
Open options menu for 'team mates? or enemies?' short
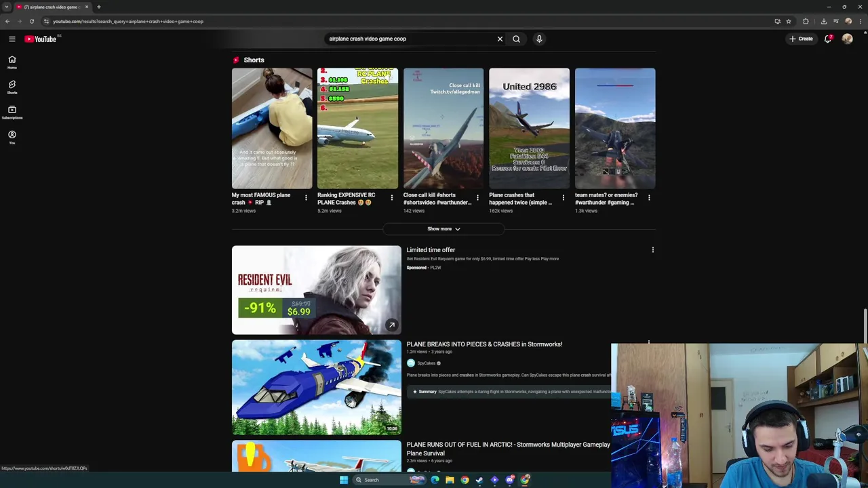tap(649, 198)
